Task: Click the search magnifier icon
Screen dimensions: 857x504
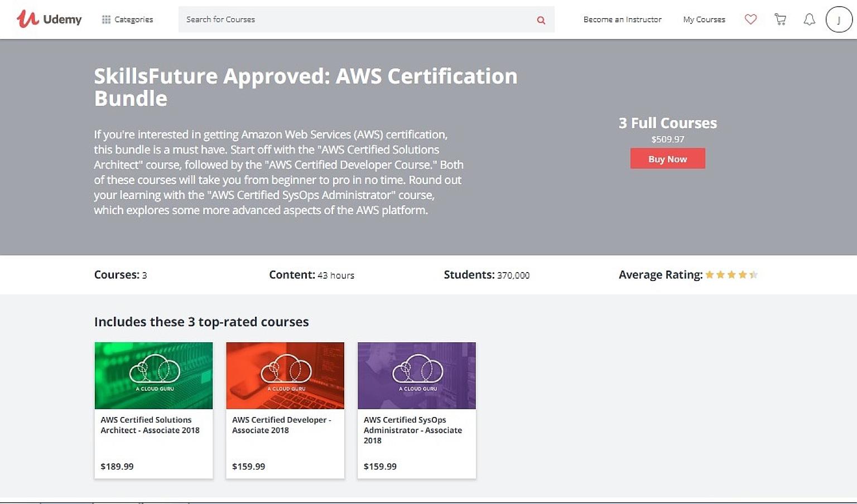Action: pyautogui.click(x=540, y=20)
